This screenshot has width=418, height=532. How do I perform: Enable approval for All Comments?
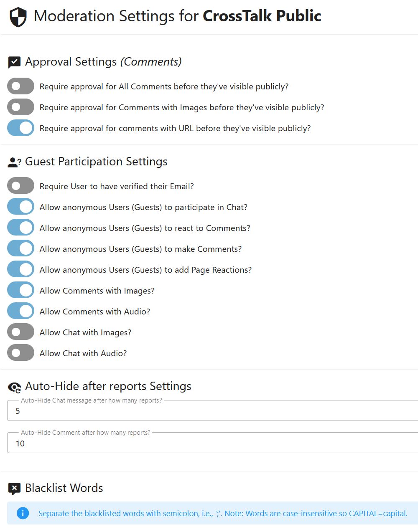click(20, 86)
